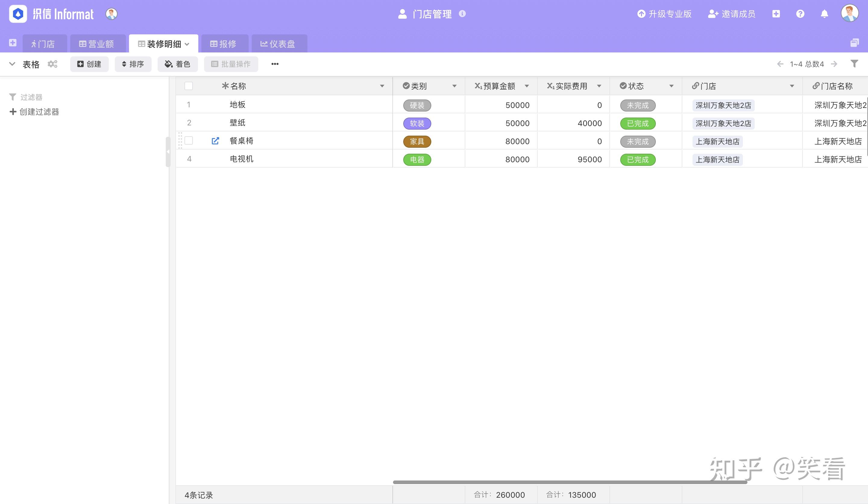Toggle the select-all header checkbox
This screenshot has height=504, width=868.
[188, 86]
